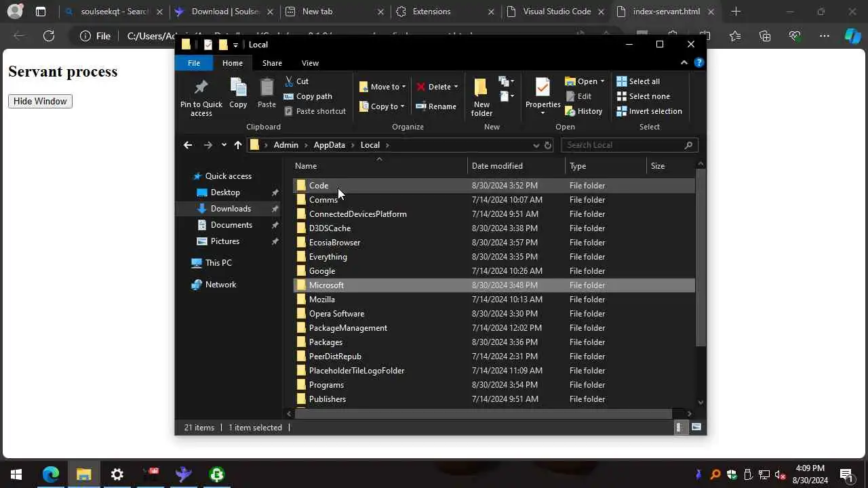Switch to large icons view layout
Viewport: 868px width, 488px height.
coord(696,428)
